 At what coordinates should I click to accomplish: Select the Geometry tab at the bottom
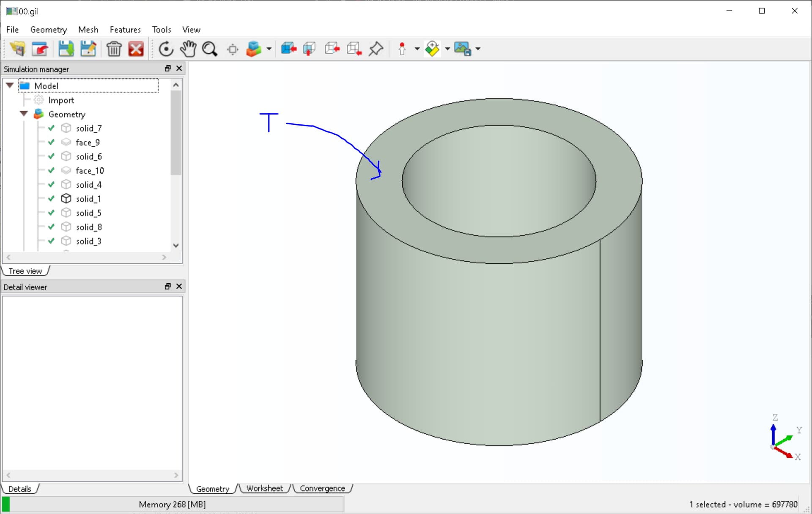tap(213, 489)
